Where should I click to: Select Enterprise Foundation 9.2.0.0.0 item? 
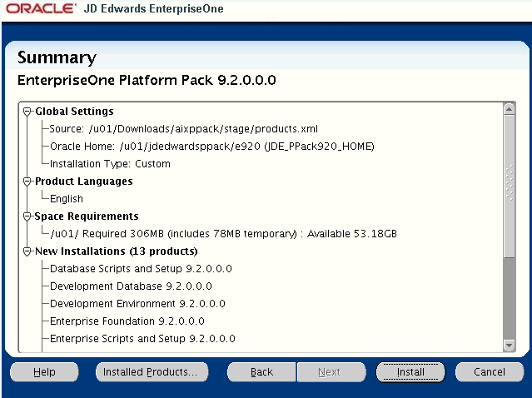point(127,321)
